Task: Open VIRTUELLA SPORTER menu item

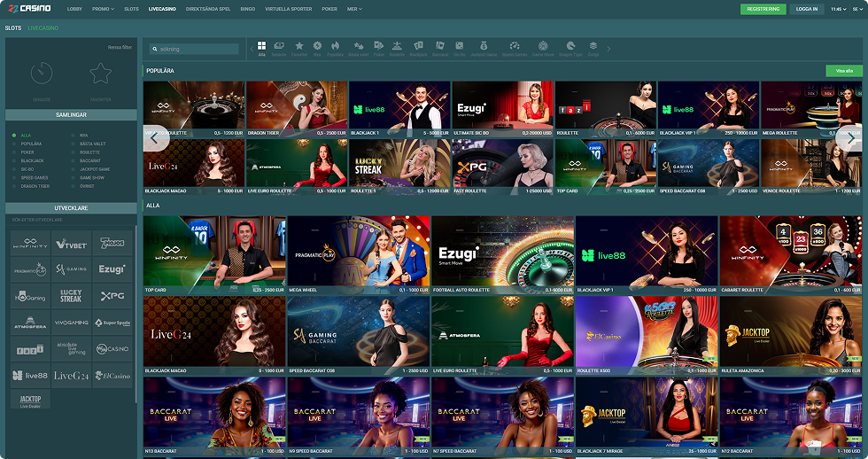Action: point(289,9)
